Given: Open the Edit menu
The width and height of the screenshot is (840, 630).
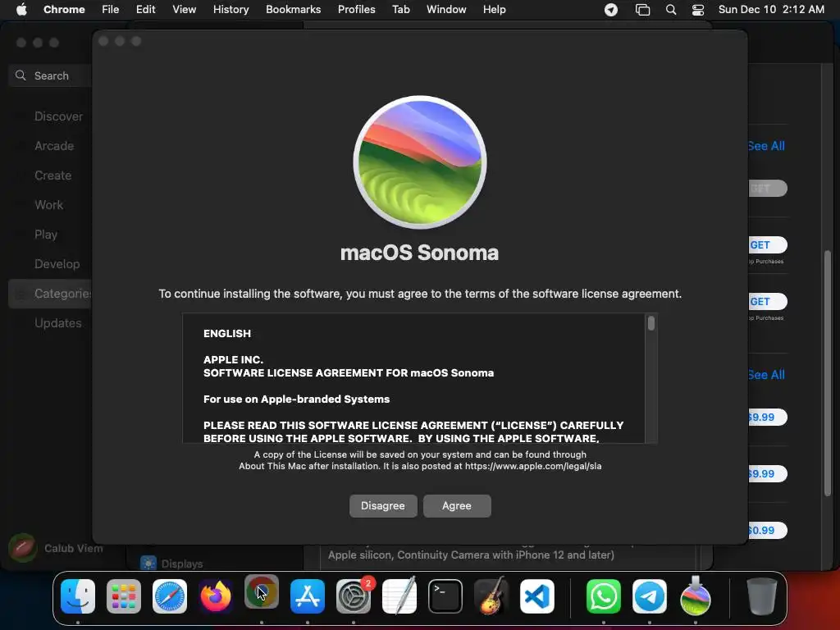Looking at the screenshot, I should (x=145, y=9).
